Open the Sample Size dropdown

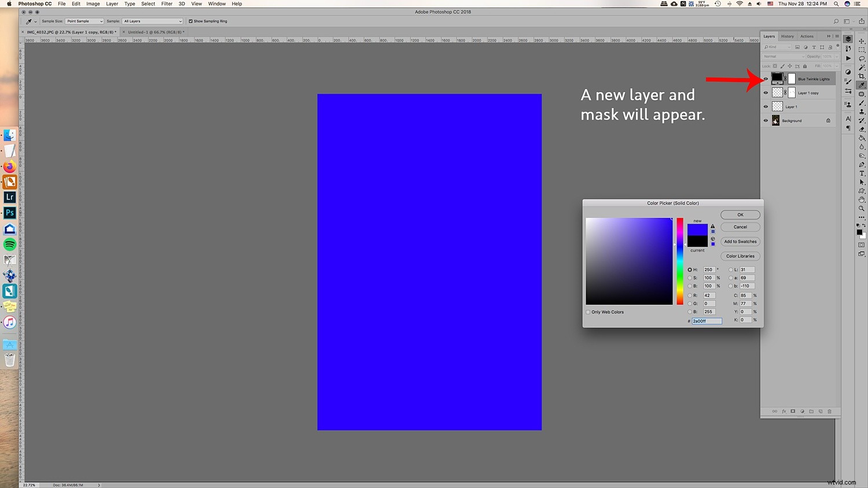click(x=84, y=21)
